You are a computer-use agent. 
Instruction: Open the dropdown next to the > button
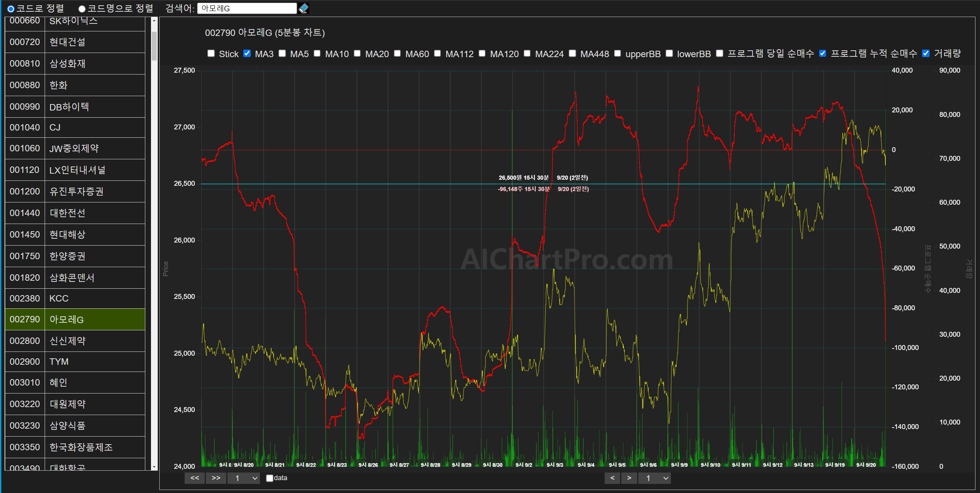tap(654, 478)
